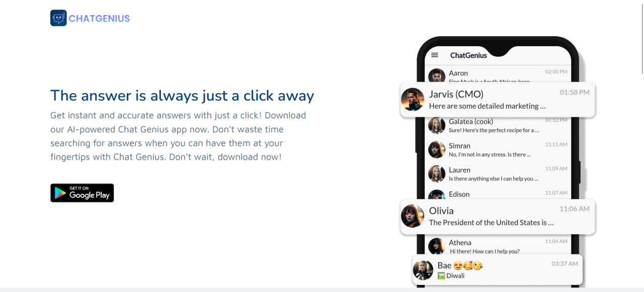This screenshot has width=644, height=292.
Task: Click the Diwali image icon in Bae's message
Action: tap(441, 276)
